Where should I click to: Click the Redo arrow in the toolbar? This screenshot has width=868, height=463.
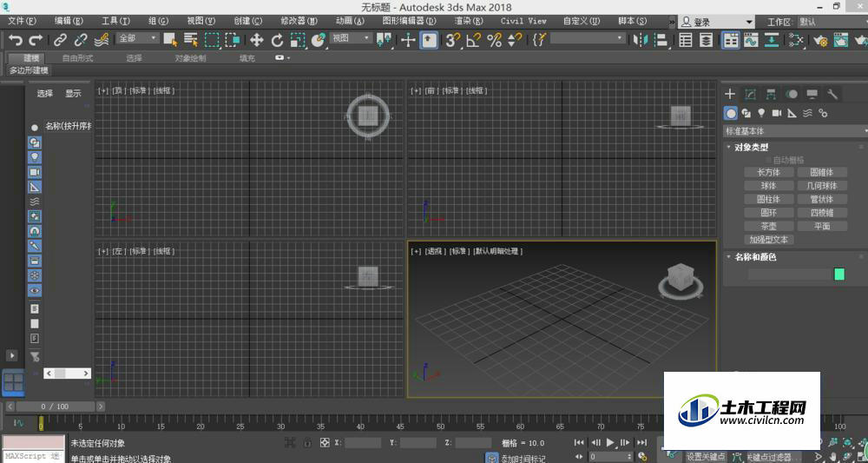click(x=36, y=40)
